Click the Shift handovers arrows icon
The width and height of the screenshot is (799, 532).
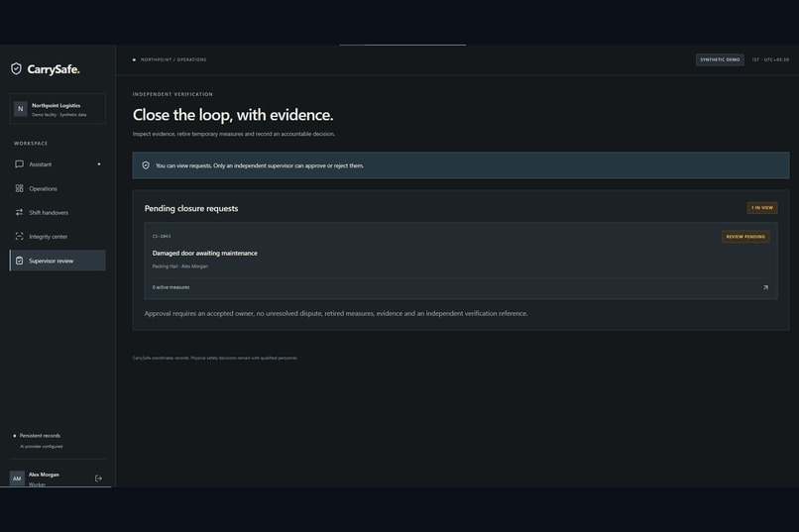coord(20,212)
